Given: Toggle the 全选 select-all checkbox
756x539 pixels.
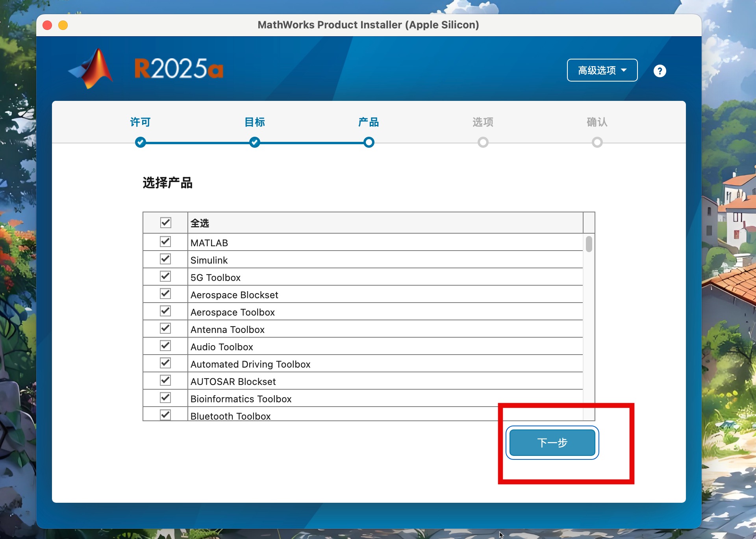Looking at the screenshot, I should 166,223.
